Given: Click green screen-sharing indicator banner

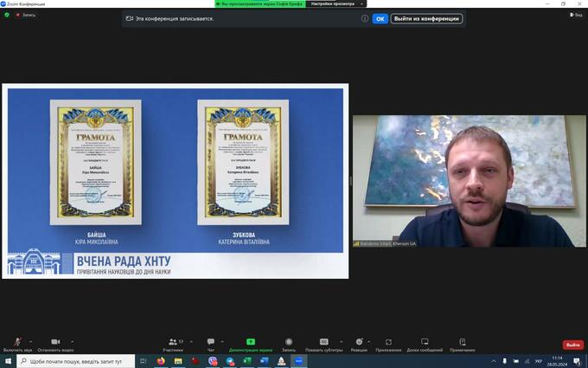Looking at the screenshot, I should (260, 3).
